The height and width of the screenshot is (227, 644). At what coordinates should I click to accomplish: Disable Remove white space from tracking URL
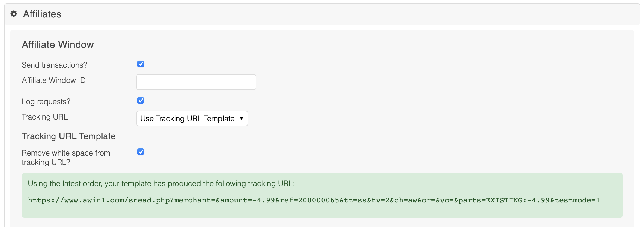click(x=141, y=152)
